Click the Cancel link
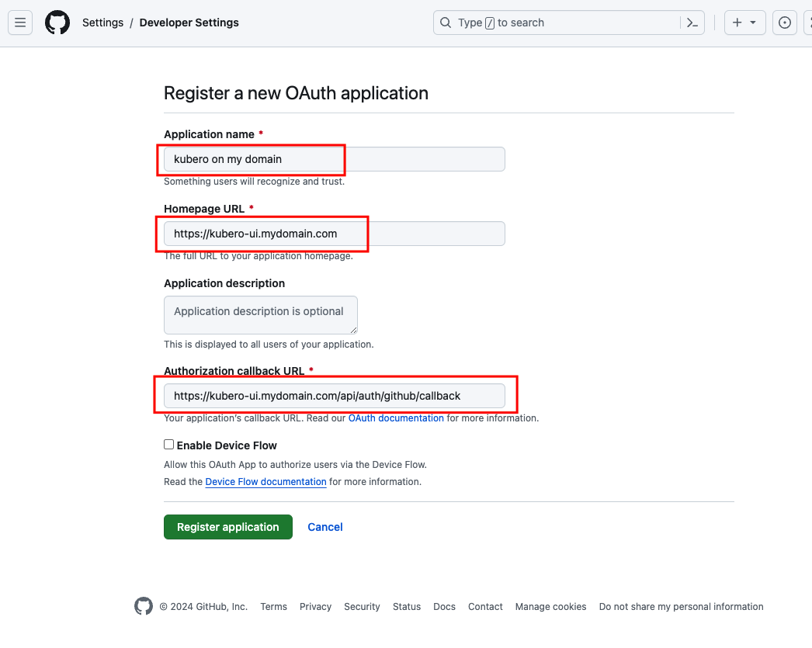This screenshot has width=812, height=648. pyautogui.click(x=325, y=527)
